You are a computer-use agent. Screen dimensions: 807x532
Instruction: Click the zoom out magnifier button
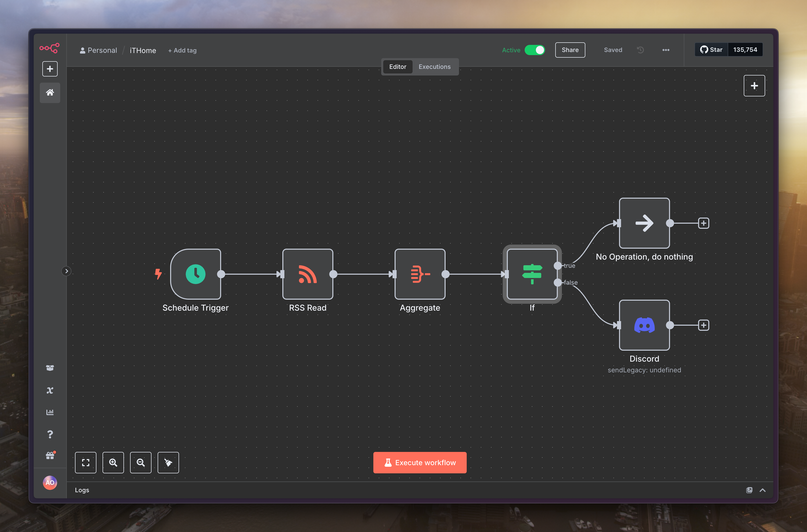[x=141, y=462]
